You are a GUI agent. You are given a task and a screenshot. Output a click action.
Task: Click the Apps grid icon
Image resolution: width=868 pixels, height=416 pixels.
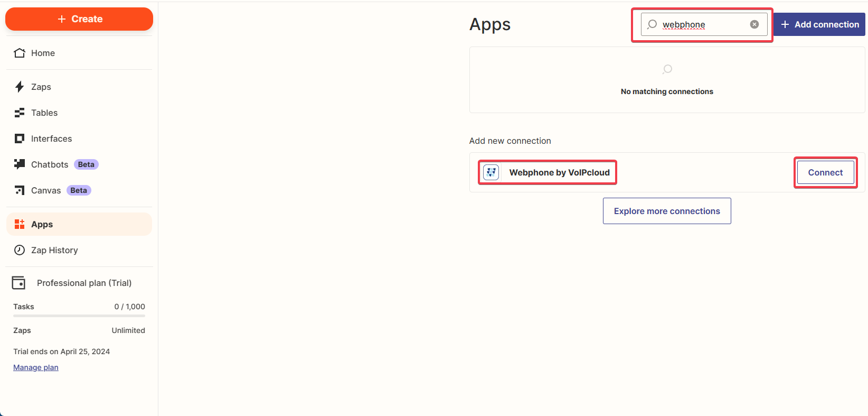click(20, 224)
